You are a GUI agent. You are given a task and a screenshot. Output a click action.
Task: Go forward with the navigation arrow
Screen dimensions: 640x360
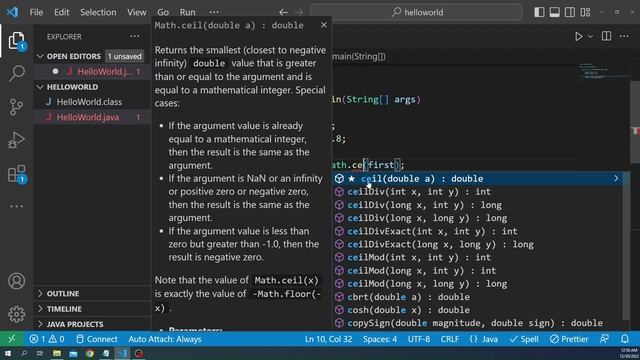tap(299, 12)
